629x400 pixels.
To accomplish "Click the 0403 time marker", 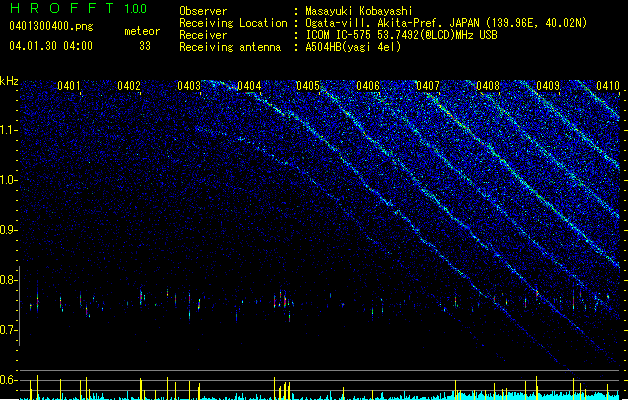I will [x=189, y=86].
